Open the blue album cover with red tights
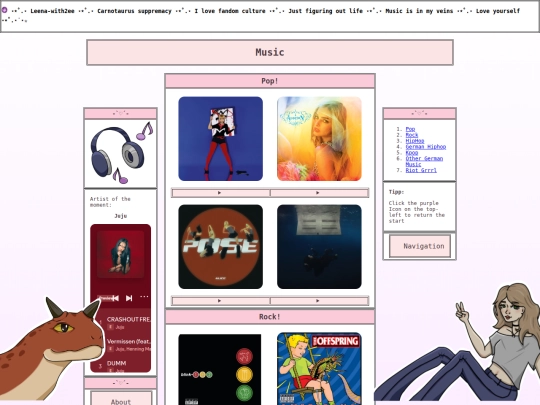Viewport: 540px width, 405px height. coord(220,138)
